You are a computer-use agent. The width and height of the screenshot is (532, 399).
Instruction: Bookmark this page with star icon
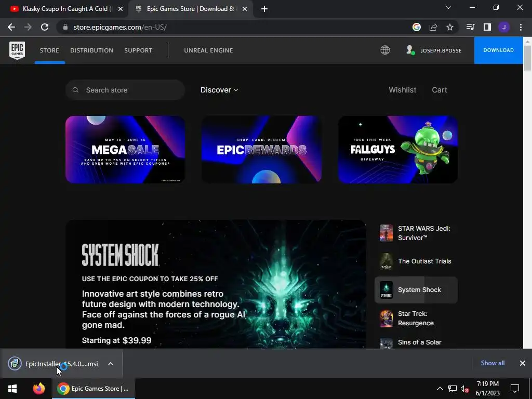coord(450,27)
